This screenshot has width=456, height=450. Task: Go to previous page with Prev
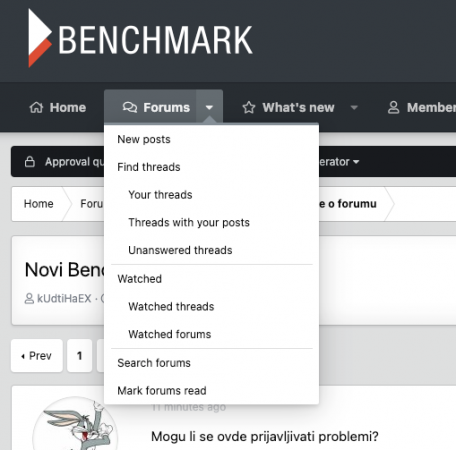[x=37, y=356]
